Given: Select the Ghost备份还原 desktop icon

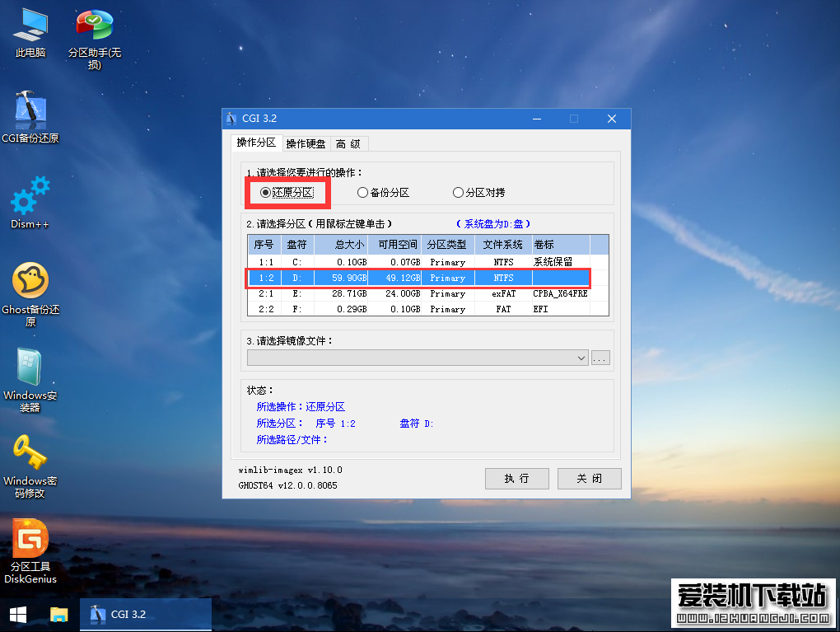Looking at the screenshot, I should tap(30, 295).
